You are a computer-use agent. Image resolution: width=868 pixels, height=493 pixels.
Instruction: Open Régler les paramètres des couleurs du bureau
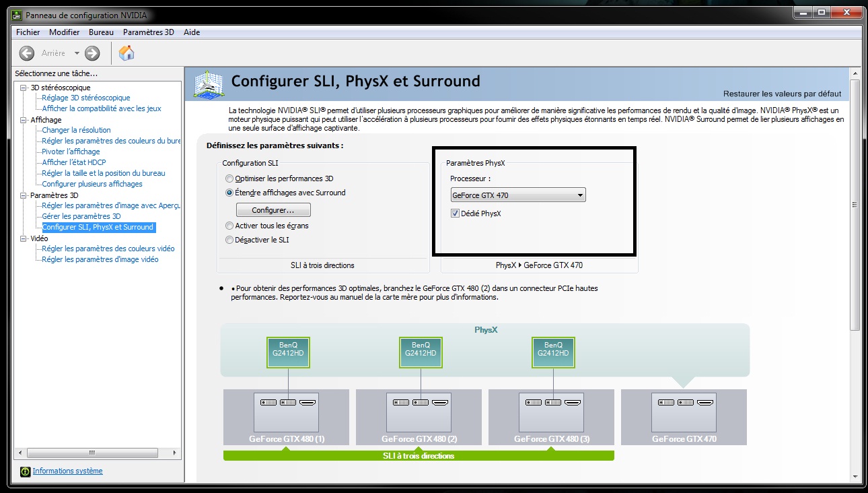click(x=111, y=141)
